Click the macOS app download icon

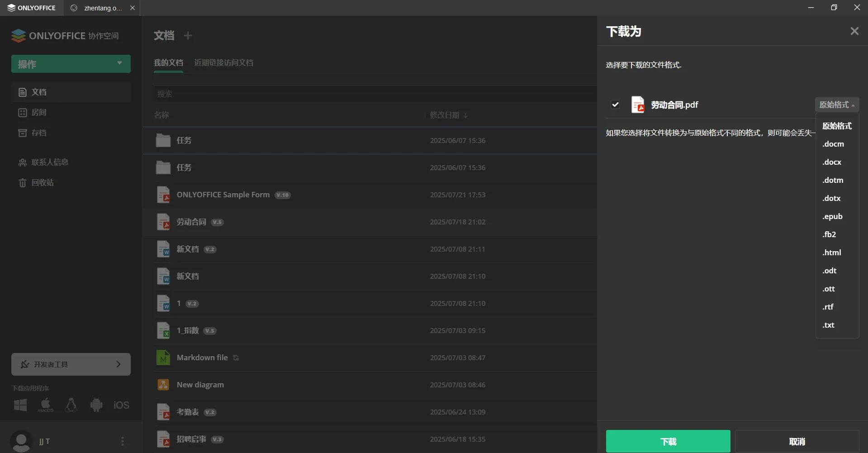pyautogui.click(x=46, y=405)
